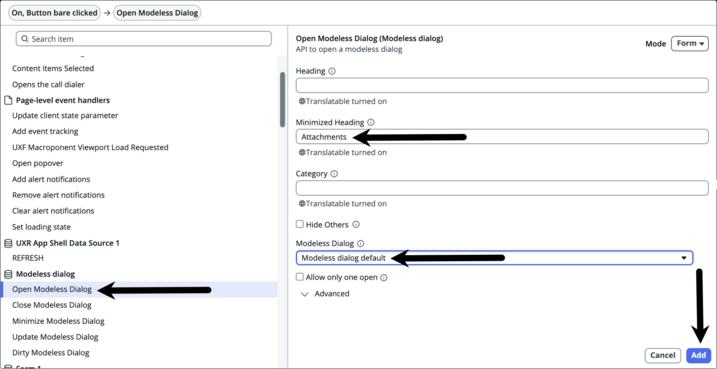Viewport: 717px width, 369px height.
Task: Select the Modeless dialog group heading
Action: [45, 274]
